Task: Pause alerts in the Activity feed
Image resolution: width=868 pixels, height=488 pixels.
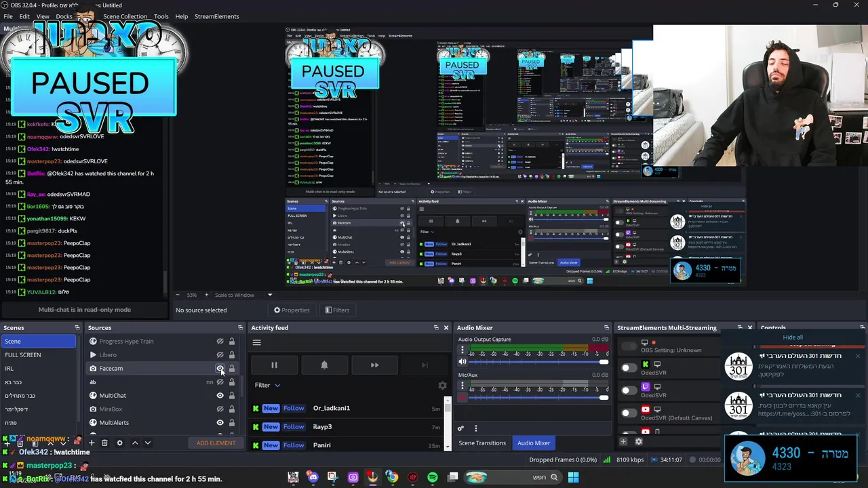Action: (x=274, y=365)
